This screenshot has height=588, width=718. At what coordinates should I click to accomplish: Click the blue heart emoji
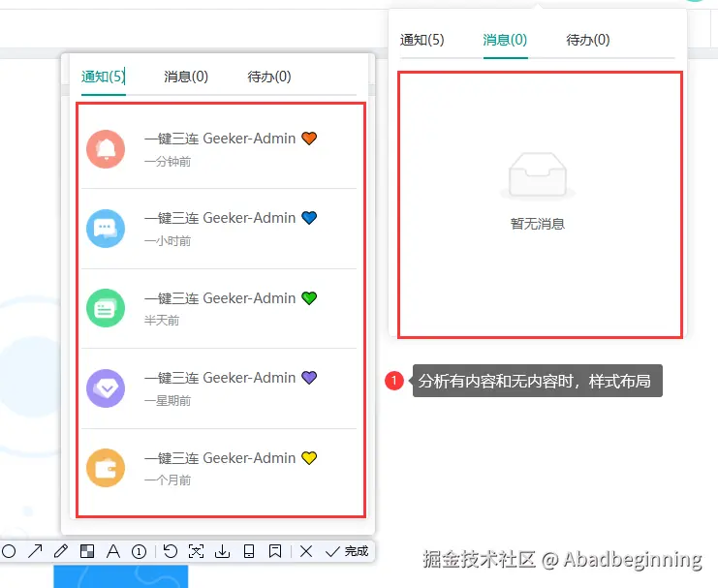309,218
